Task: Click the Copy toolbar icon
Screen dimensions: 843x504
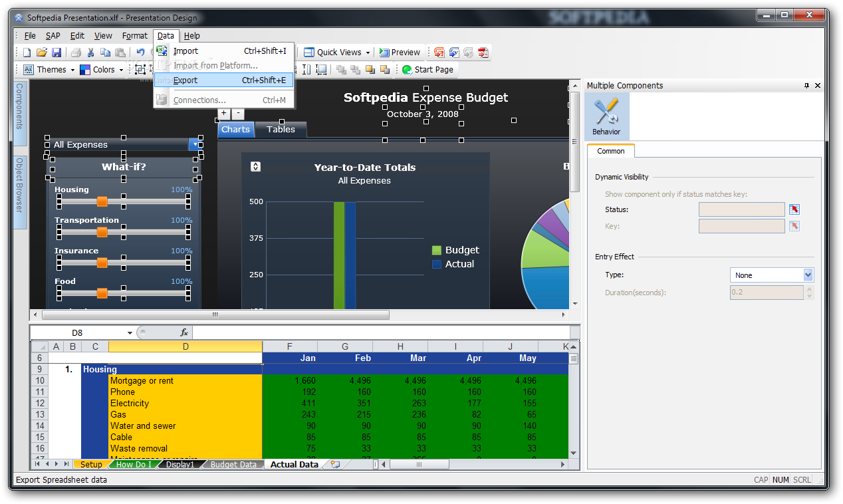Action: coord(106,53)
